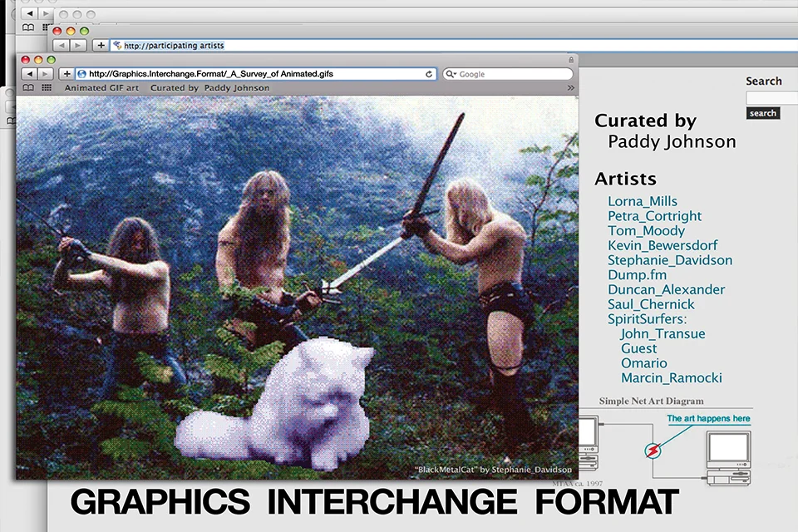Viewport: 798px width, 532px height.
Task: Click the forward arrow in the participating artists window
Action: pyautogui.click(x=77, y=46)
